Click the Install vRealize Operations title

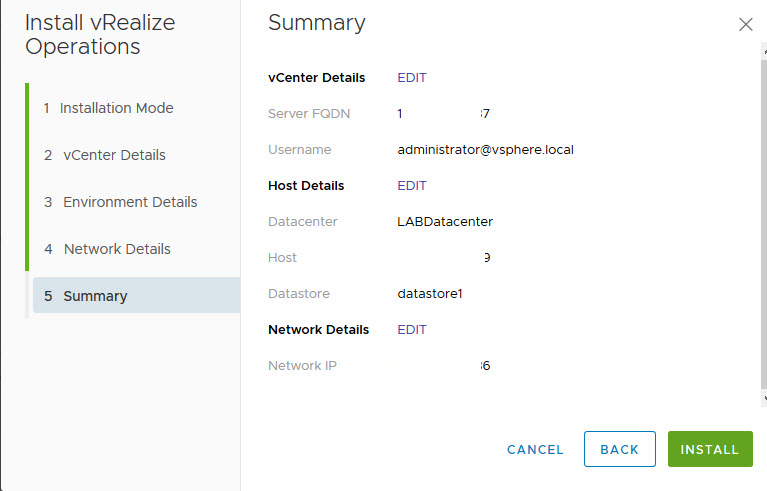tap(100, 35)
